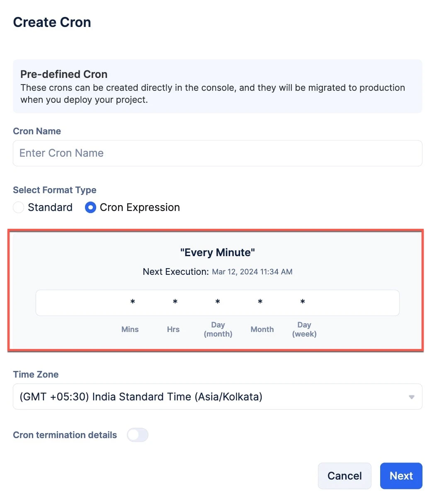Click the Month label under expression
Image resolution: width=432 pixels, height=504 pixels.
(262, 330)
